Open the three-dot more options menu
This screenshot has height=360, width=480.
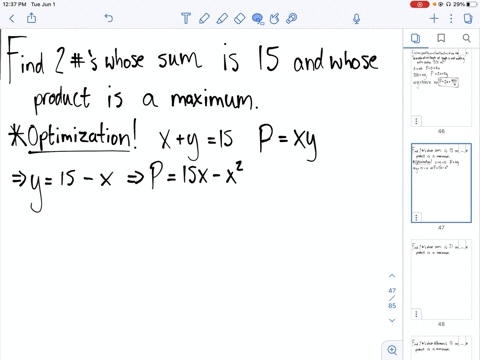click(451, 18)
